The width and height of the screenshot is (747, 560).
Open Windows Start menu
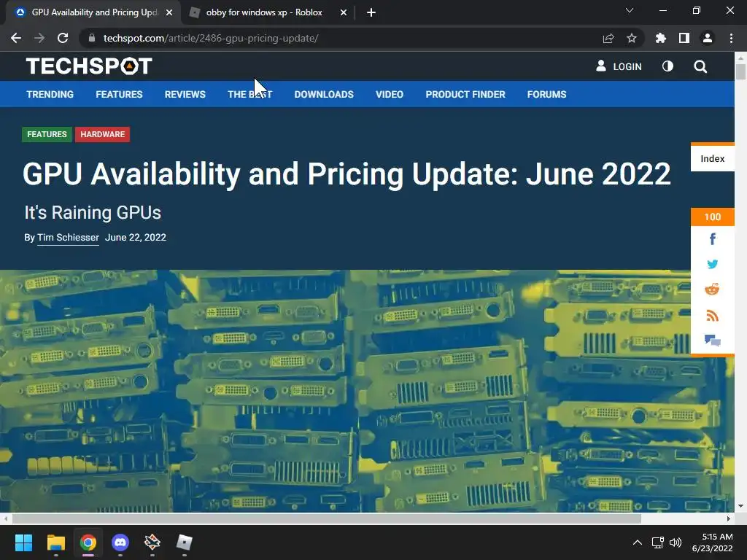click(x=23, y=542)
